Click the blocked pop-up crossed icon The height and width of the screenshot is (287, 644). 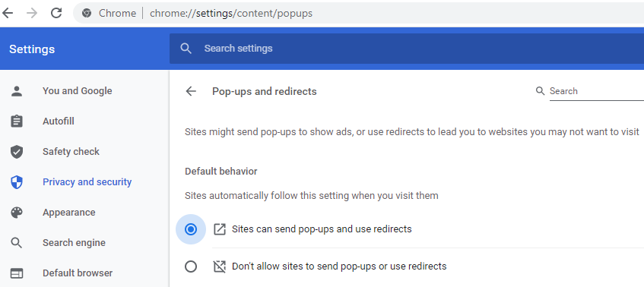click(x=220, y=267)
